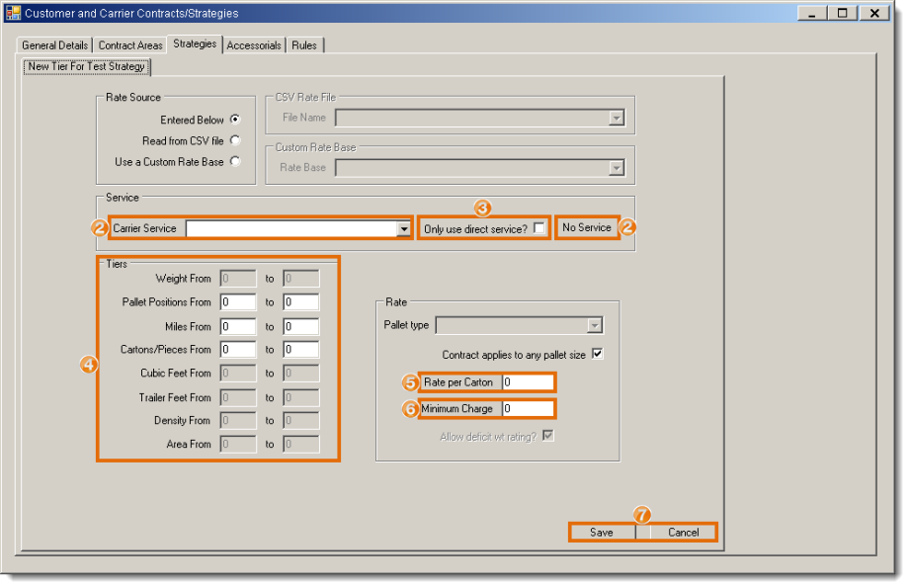Click the Save button
Viewport: 909px width, 588px height.
[x=602, y=533]
